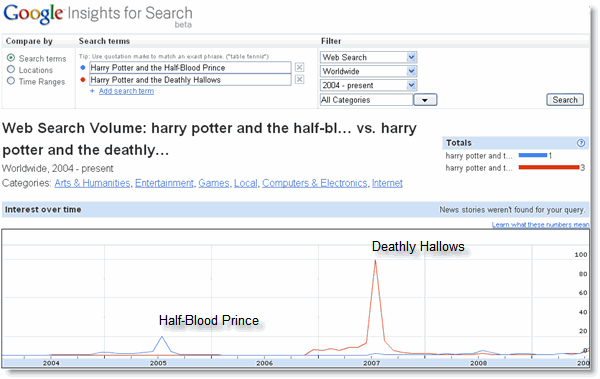The image size is (600, 379).
Task: Open the Local category link
Action: [x=246, y=183]
